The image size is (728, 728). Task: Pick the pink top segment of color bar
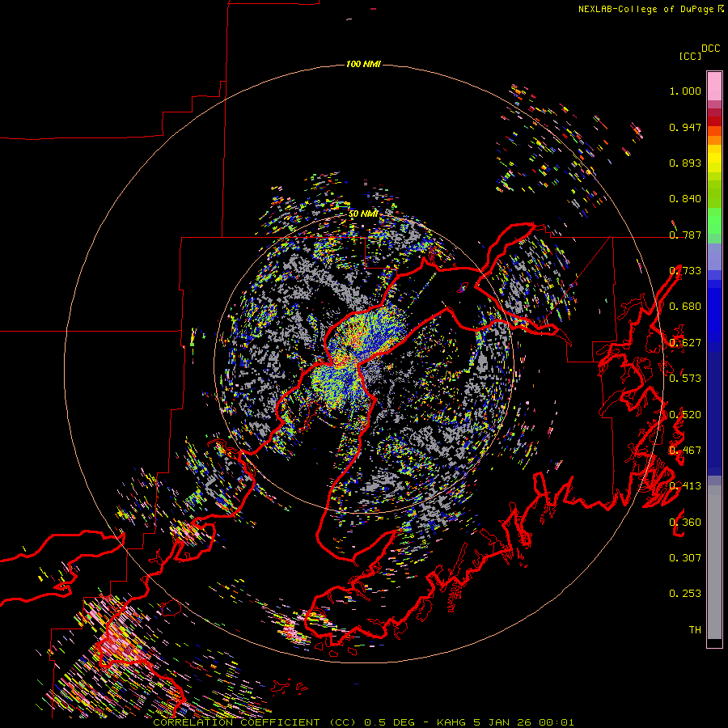pyautogui.click(x=714, y=86)
